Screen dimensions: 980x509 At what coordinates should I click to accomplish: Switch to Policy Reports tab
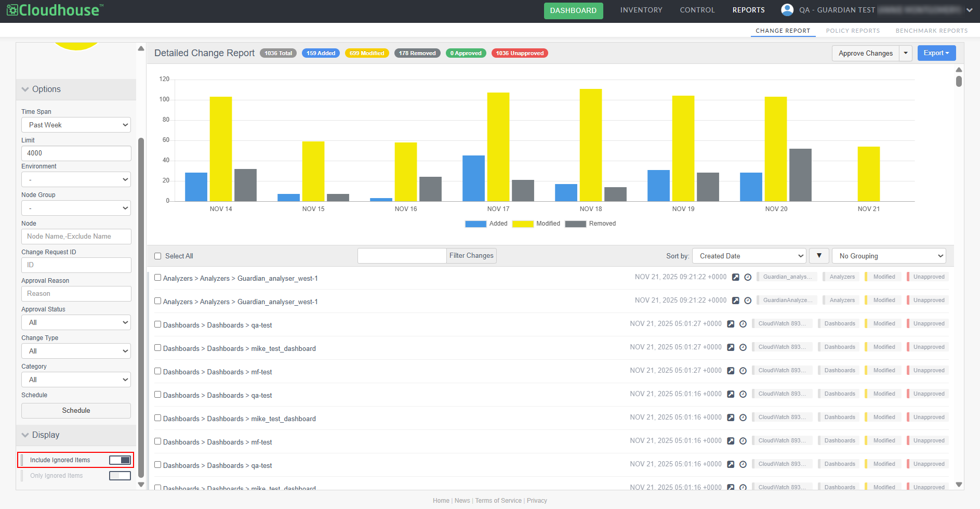pyautogui.click(x=853, y=31)
